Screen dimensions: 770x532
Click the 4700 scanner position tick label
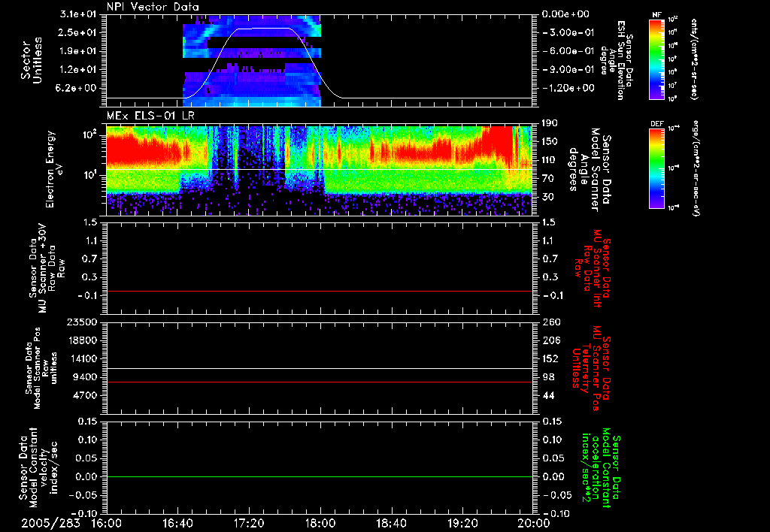[x=86, y=395]
